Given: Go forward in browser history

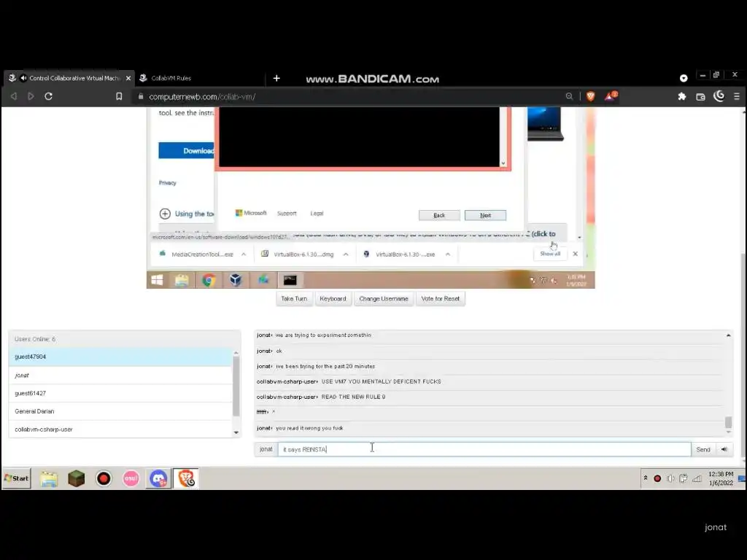Looking at the screenshot, I should tap(31, 96).
